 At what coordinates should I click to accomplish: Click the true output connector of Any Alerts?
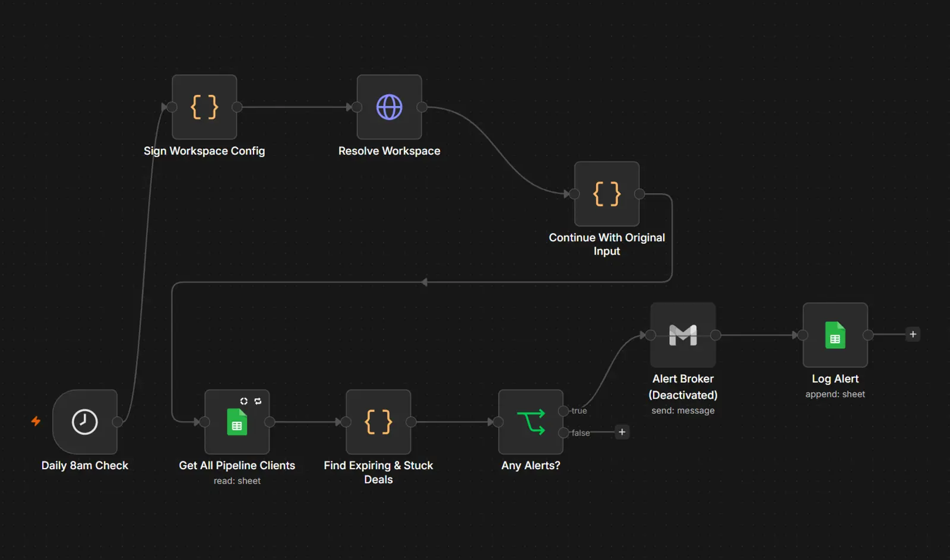(x=563, y=411)
